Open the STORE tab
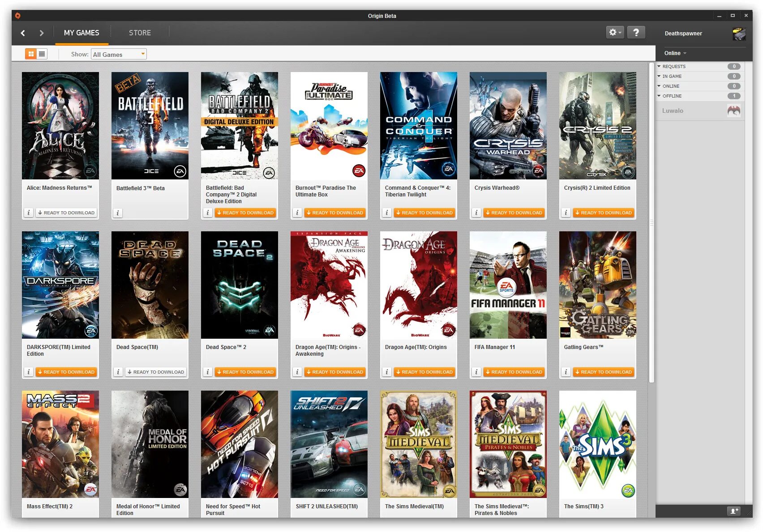 point(140,33)
